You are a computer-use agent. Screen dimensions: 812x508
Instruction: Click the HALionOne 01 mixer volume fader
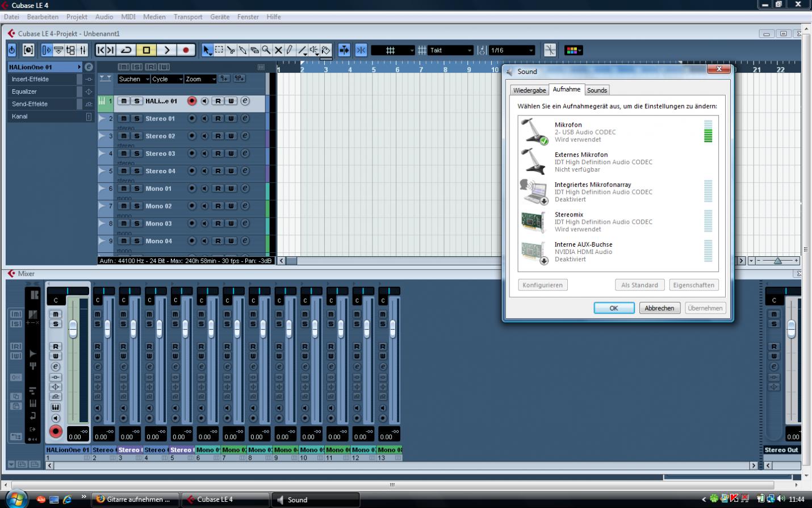pos(73,329)
